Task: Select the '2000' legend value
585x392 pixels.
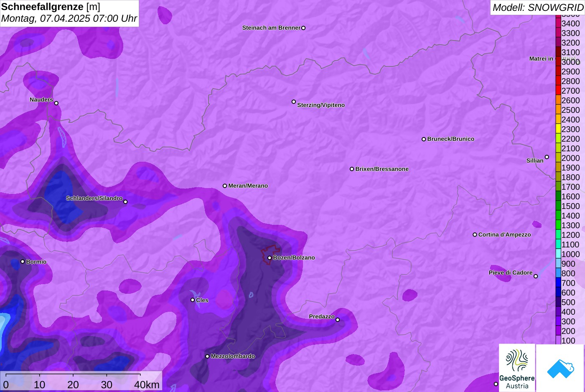Action: (x=571, y=158)
